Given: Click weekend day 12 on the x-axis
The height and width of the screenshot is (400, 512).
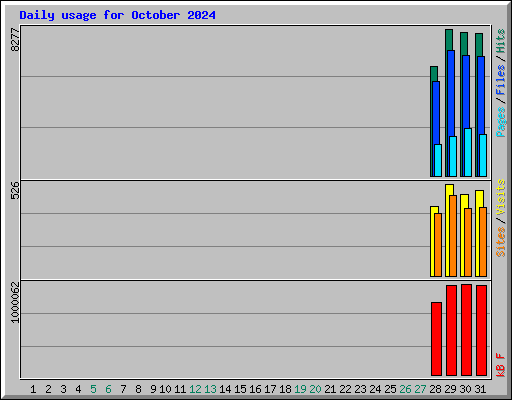Looking at the screenshot, I should [x=195, y=389].
